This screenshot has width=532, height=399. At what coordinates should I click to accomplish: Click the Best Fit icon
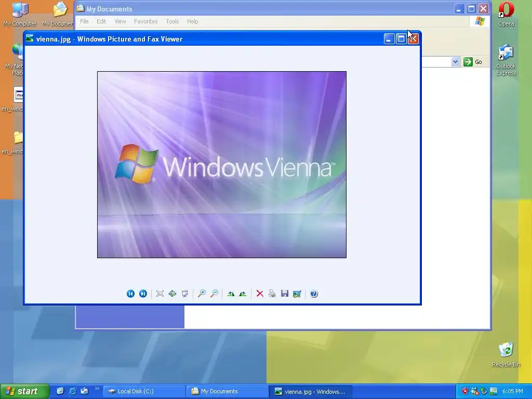coord(160,294)
